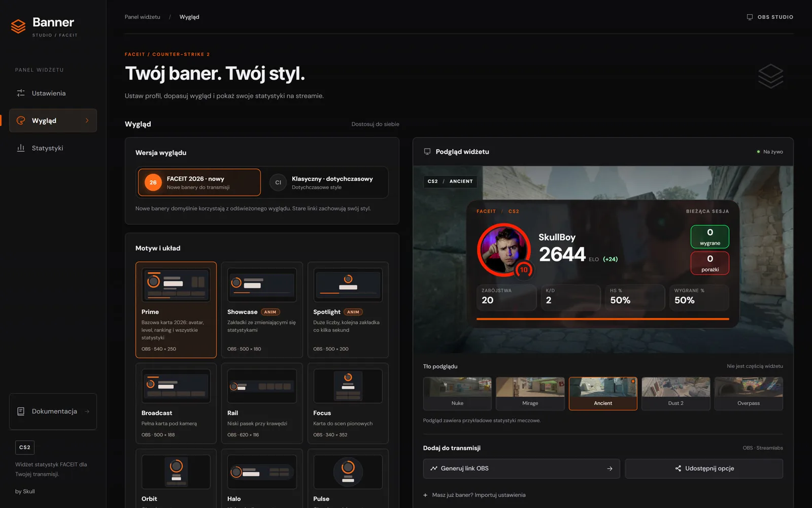Select Nuke preview background
This screenshot has height=508, width=812.
[x=457, y=394]
